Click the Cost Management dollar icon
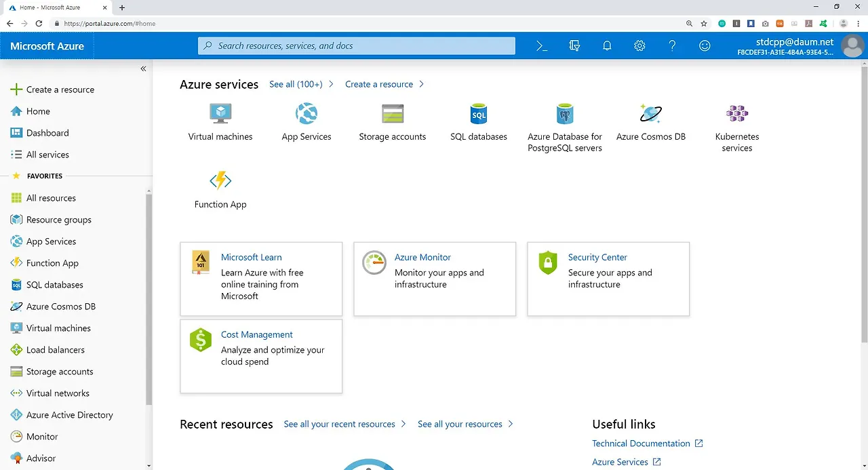Screen dimensions: 868x470 coord(201,340)
